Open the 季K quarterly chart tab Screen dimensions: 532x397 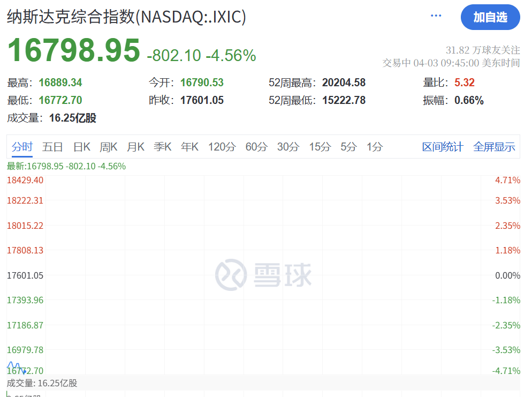163,146
